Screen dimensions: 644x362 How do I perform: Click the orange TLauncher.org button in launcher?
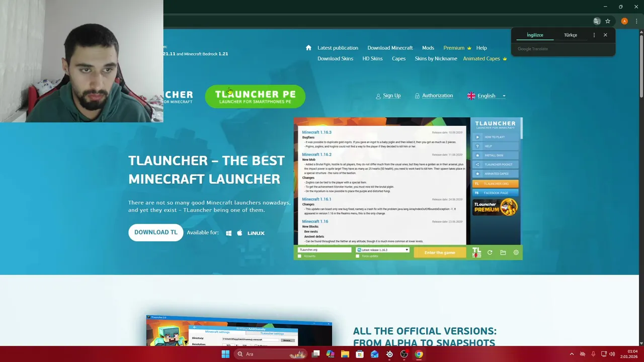(495, 184)
